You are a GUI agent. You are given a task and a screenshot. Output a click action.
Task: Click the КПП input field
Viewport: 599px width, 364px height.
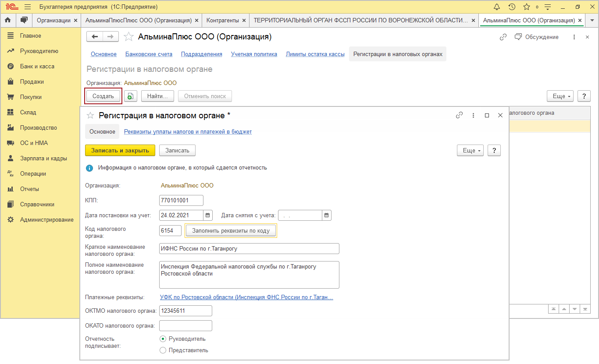point(181,200)
